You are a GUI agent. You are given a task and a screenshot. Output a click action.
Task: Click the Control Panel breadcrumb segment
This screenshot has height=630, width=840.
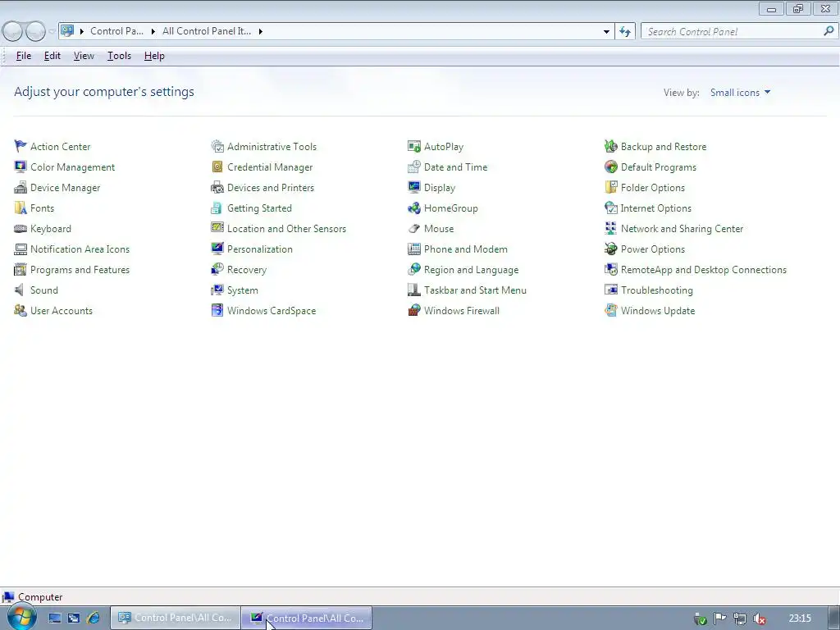116,31
